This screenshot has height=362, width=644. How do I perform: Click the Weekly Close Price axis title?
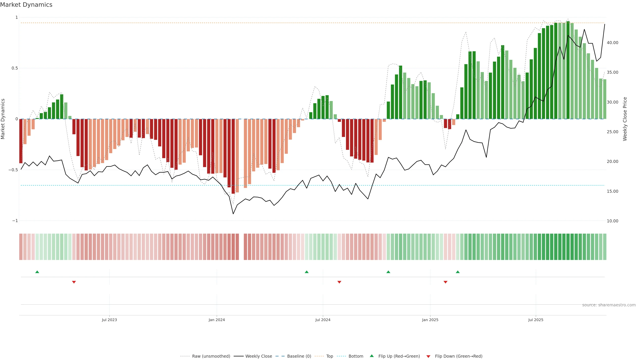pyautogui.click(x=625, y=119)
